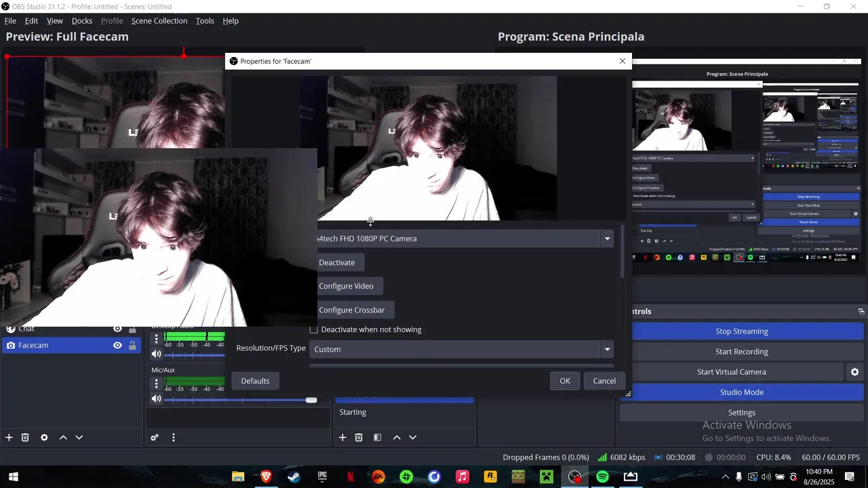Open Minecraft from the taskbar
Screen dimensions: 868x488
[547, 476]
